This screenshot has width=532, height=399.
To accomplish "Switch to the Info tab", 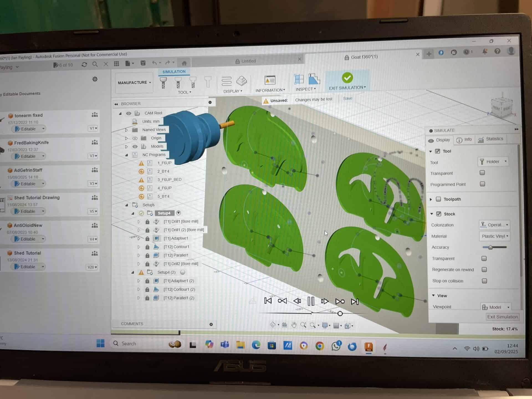I will (464, 140).
